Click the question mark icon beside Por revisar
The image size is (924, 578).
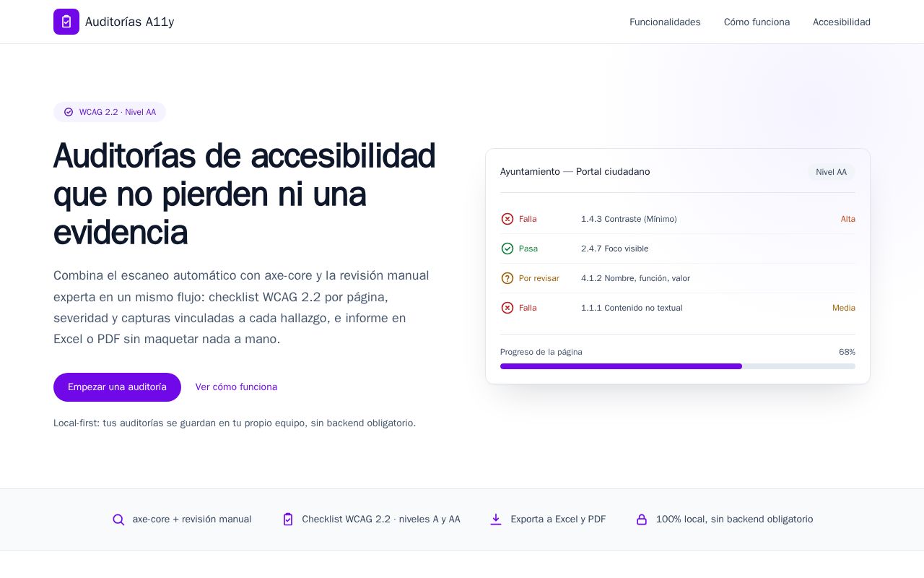point(507,278)
